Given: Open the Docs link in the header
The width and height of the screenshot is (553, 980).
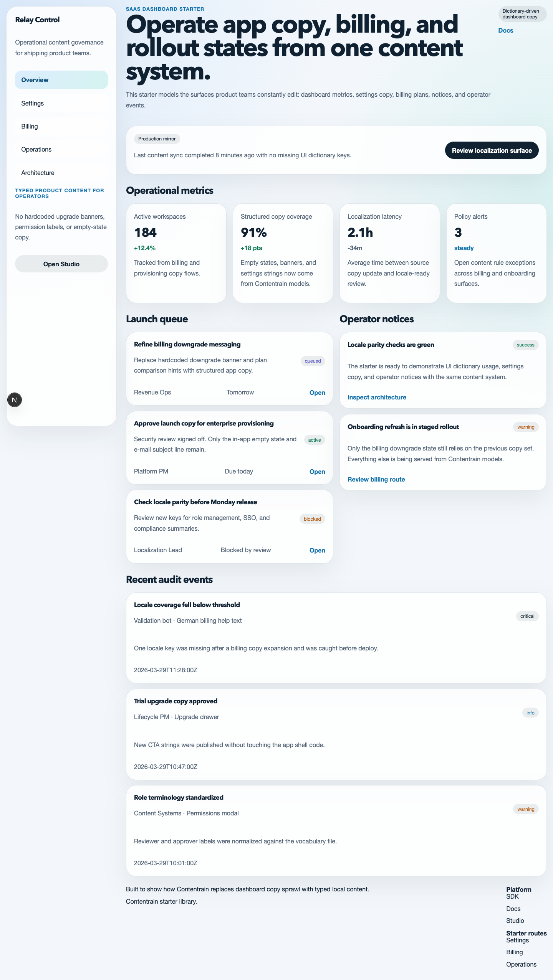Looking at the screenshot, I should 506,30.
